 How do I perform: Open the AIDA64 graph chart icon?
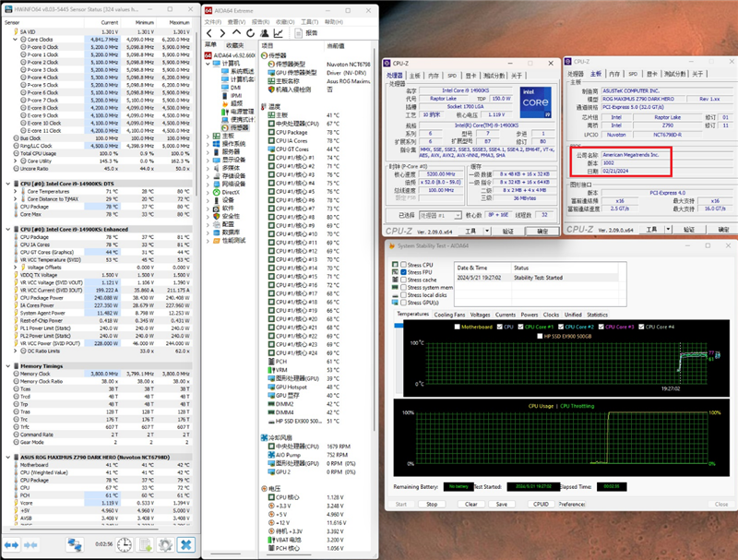pos(280,31)
